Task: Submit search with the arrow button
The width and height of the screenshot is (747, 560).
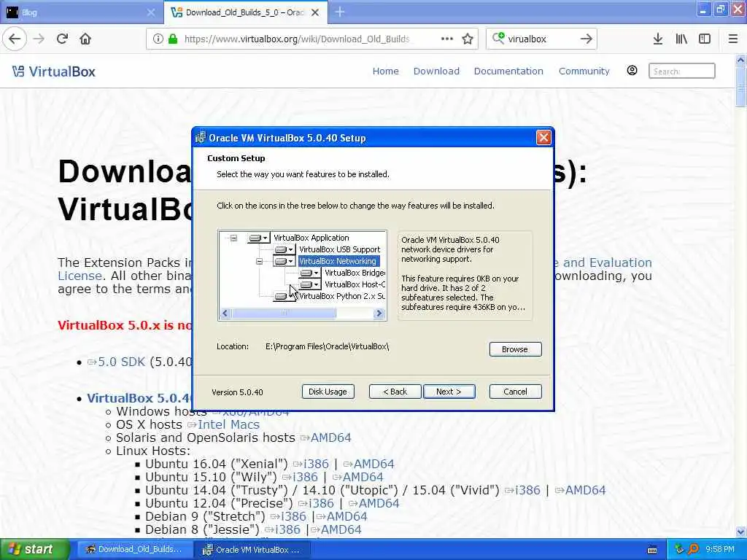Action: tap(587, 39)
